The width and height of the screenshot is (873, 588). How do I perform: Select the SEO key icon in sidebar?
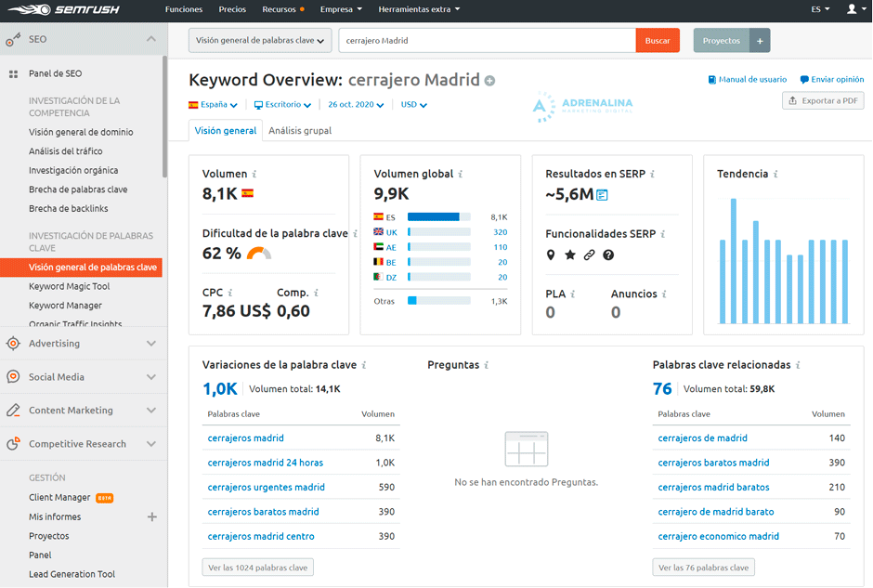[12, 39]
